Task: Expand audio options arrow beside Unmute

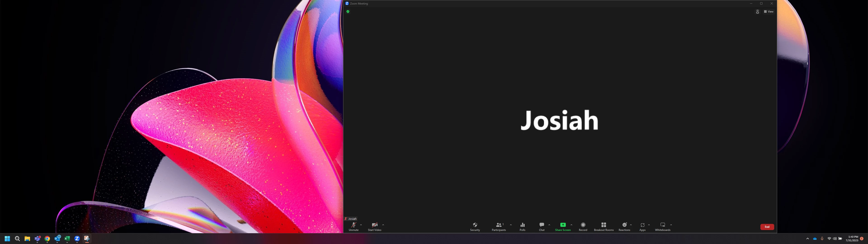Action: pyautogui.click(x=361, y=225)
